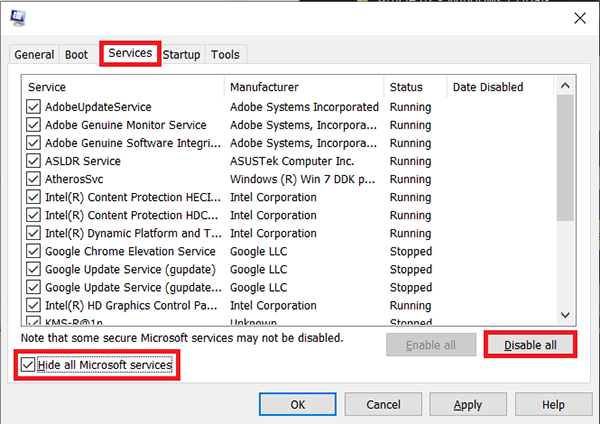The image size is (600, 424).
Task: Select the ASUSTek Computer Inc. manufacturer cell
Action: 292,161
